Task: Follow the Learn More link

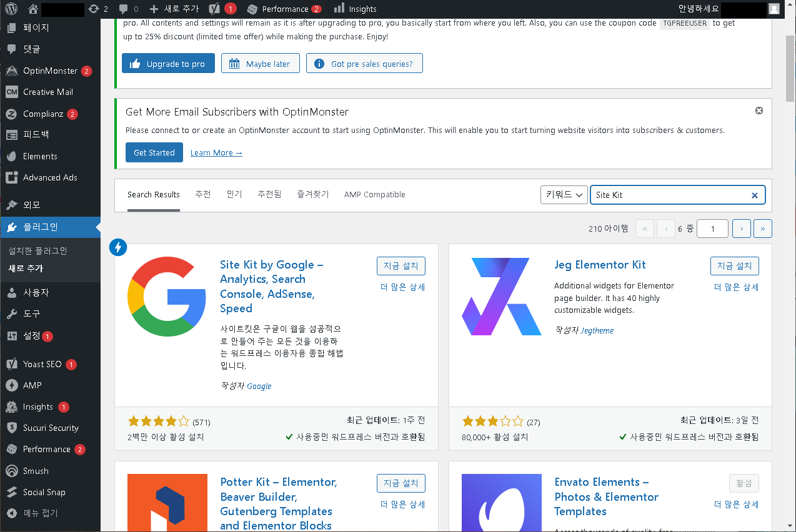Action: coord(216,153)
